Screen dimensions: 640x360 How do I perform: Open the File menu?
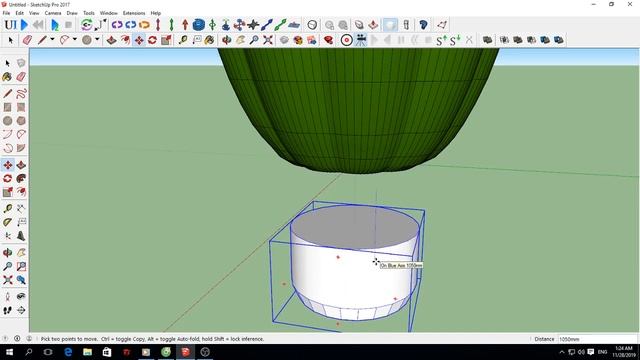point(6,13)
